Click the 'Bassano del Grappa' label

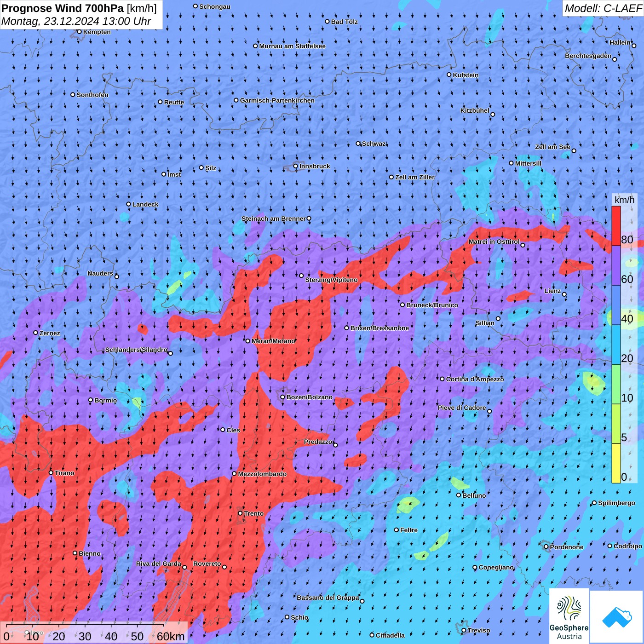coord(328,598)
